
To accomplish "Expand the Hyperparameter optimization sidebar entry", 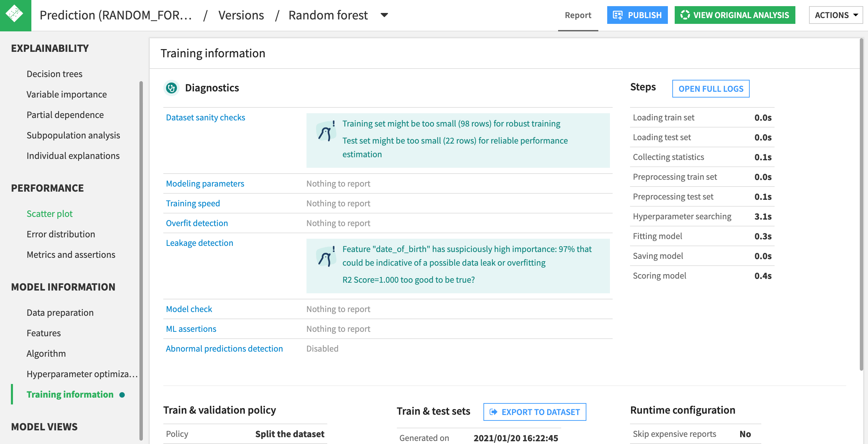I will [82, 374].
